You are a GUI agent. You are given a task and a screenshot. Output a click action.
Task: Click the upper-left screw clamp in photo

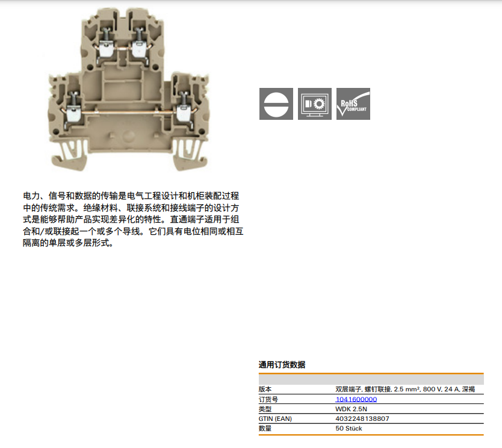tap(106, 42)
